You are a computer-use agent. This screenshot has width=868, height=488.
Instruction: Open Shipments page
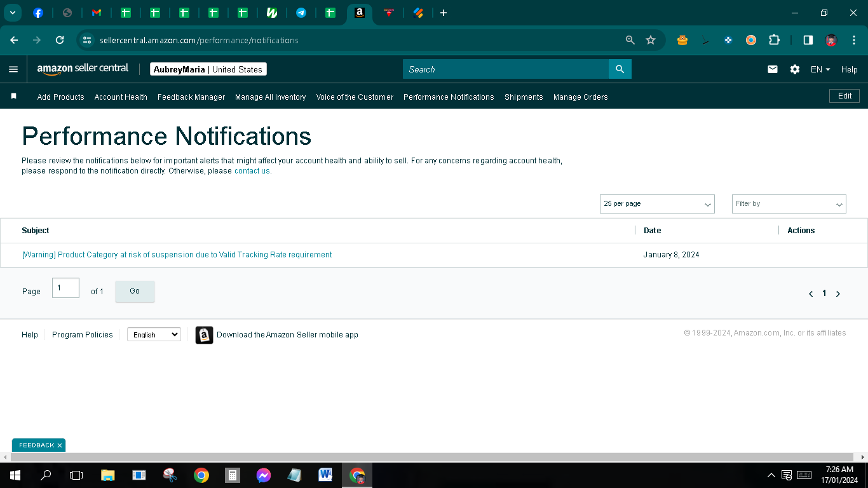point(524,97)
